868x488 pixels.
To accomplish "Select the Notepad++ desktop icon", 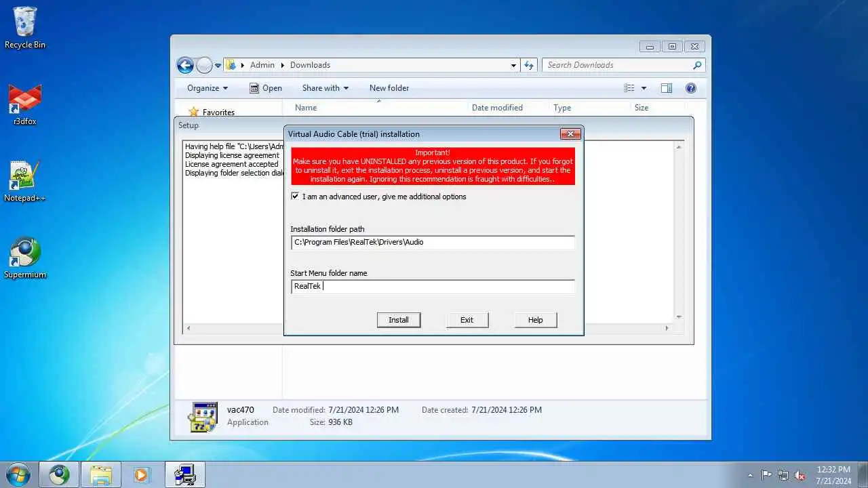I will (25, 182).
